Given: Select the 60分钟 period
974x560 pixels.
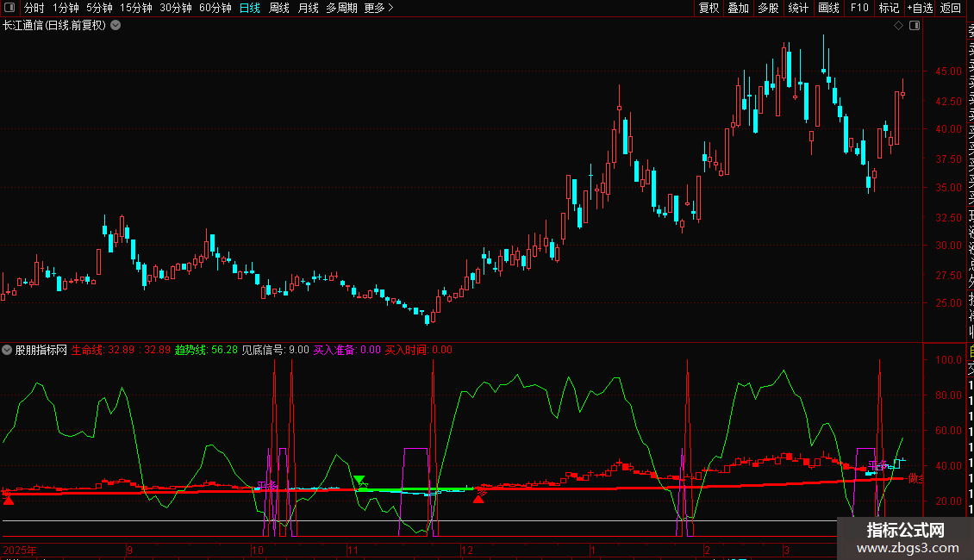Looking at the screenshot, I should point(215,8).
